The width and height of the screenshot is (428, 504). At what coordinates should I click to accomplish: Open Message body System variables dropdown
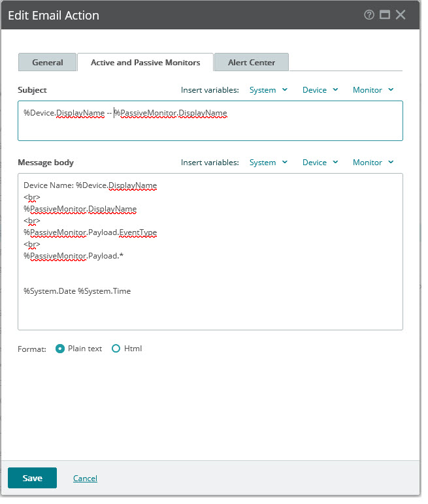click(269, 163)
